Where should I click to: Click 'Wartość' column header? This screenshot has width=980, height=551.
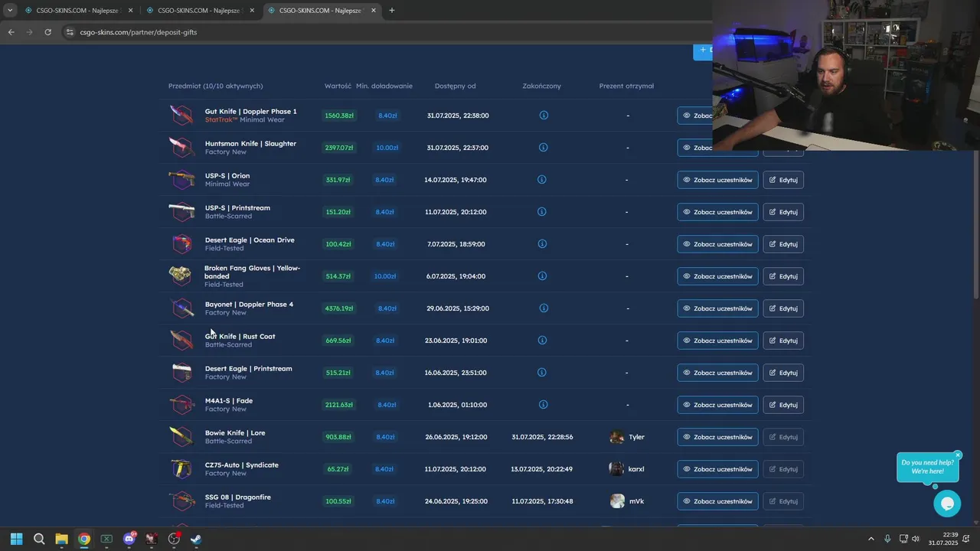tap(338, 86)
